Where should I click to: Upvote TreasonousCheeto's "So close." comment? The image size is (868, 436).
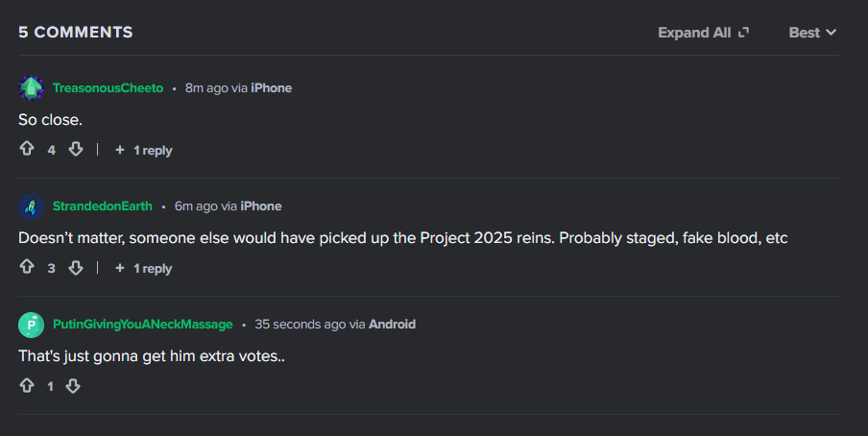pyautogui.click(x=27, y=149)
